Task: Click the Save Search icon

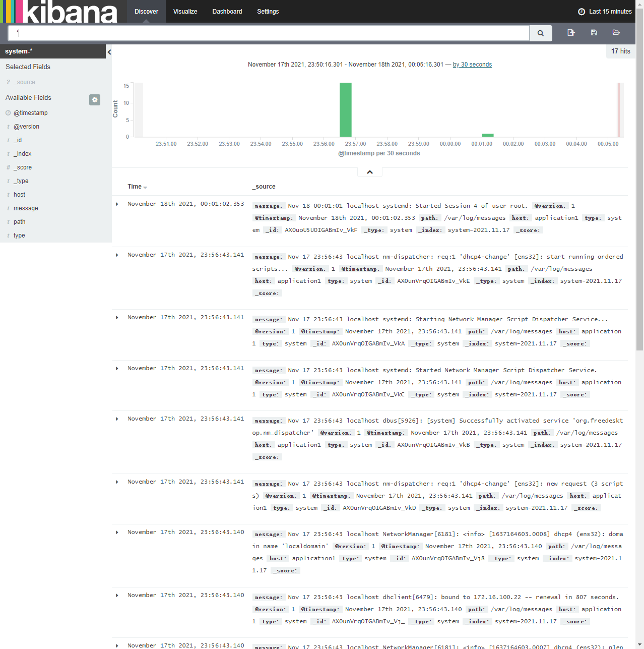Action: (594, 33)
